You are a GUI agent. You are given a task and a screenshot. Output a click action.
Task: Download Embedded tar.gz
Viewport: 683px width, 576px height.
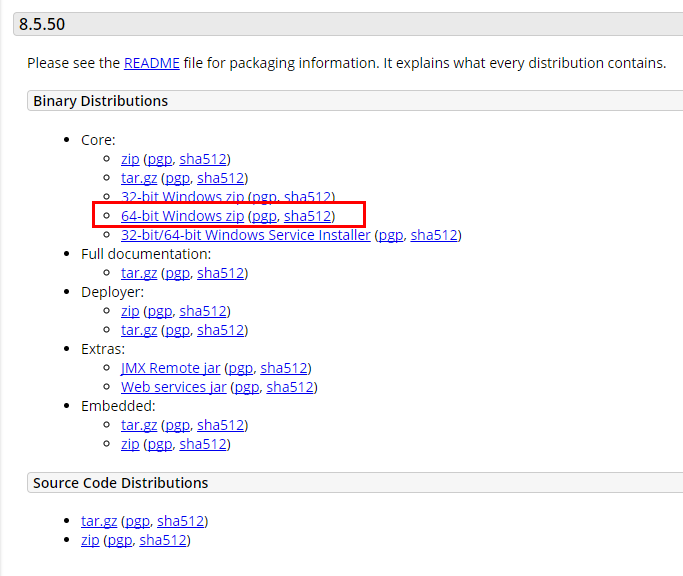pyautogui.click(x=139, y=425)
